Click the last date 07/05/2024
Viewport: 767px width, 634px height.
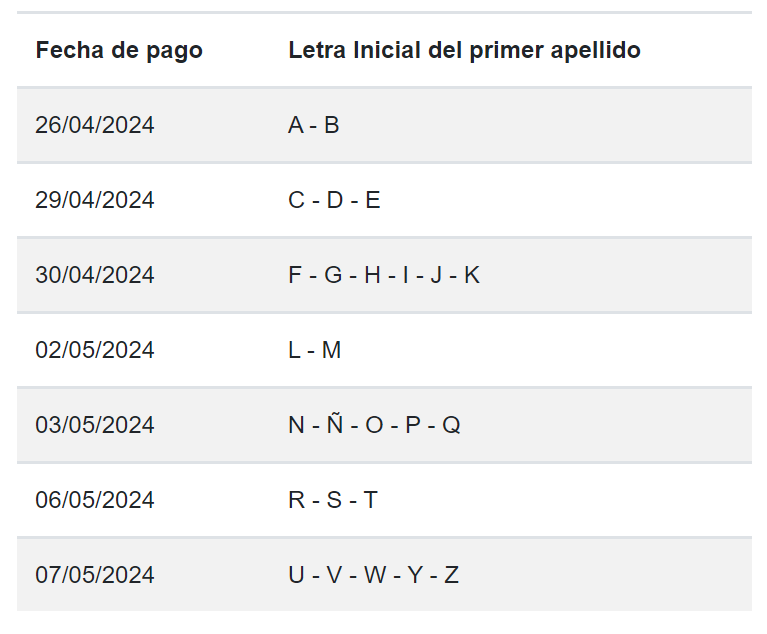pyautogui.click(x=95, y=575)
